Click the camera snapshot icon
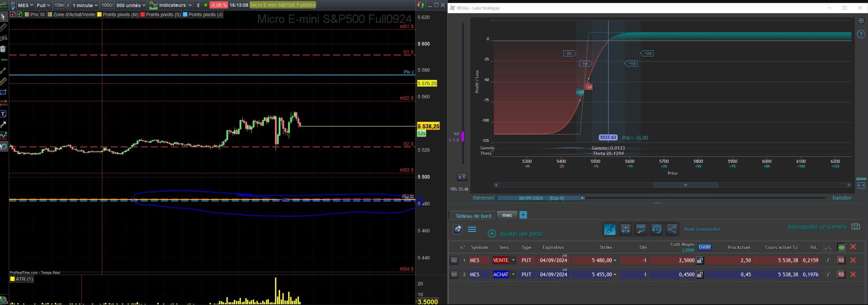This screenshot has height=305, width=868. pos(856,227)
